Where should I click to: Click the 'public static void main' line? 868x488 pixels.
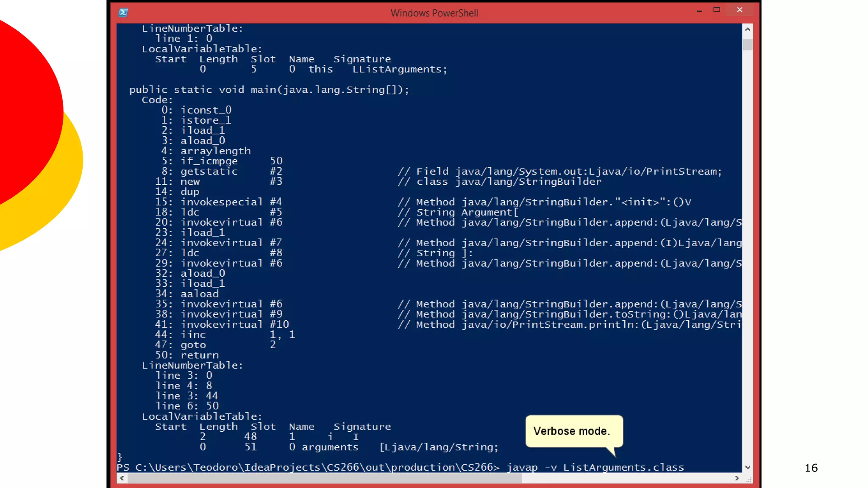[x=269, y=90]
